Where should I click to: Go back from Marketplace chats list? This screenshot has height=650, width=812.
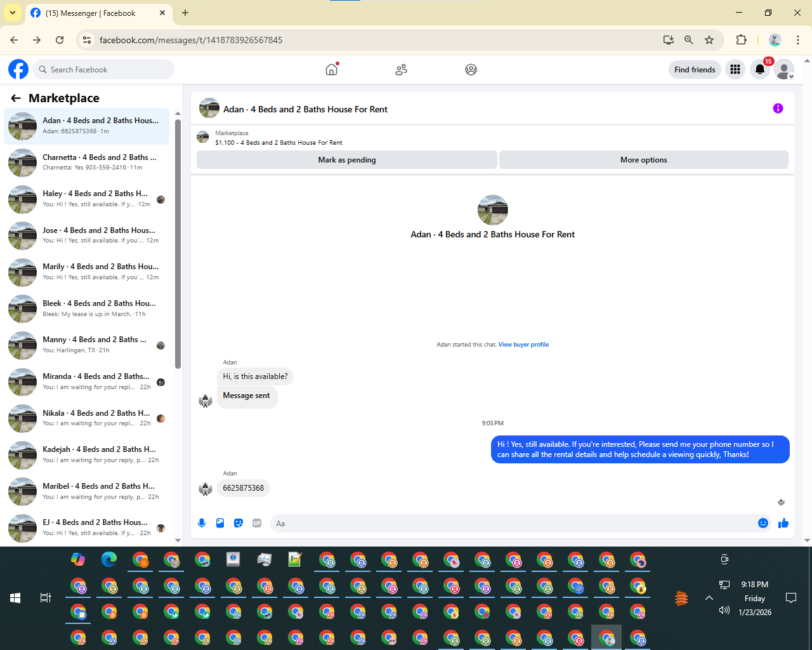pos(16,98)
